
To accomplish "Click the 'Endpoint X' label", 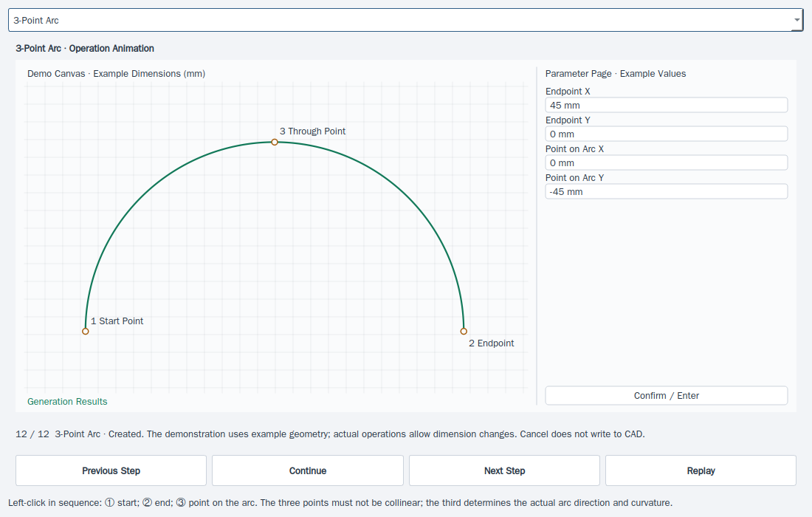I will [568, 91].
